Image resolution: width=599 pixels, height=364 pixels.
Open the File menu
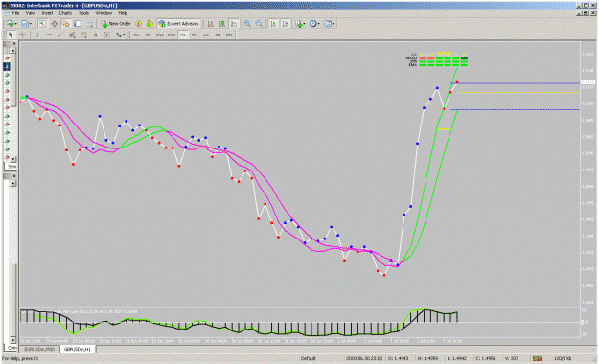(x=15, y=13)
